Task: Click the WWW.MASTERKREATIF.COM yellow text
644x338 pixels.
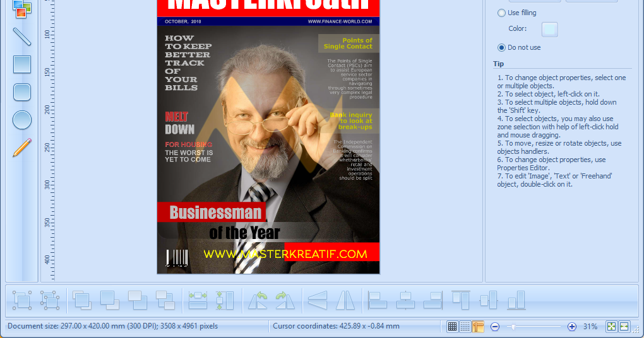Action: (285, 254)
